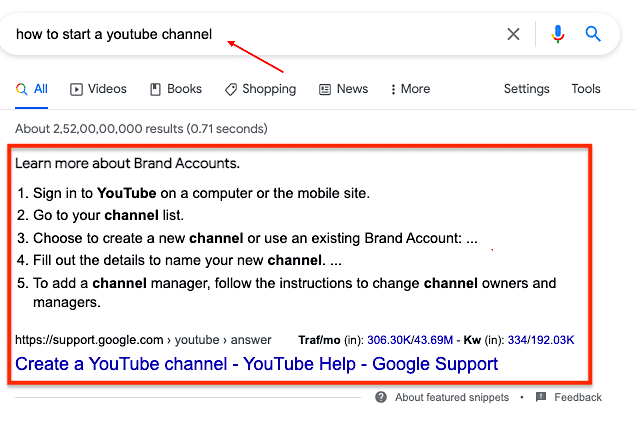This screenshot has width=637, height=429.
Task: Click the tag icon of the Shopping tab
Action: click(x=231, y=89)
